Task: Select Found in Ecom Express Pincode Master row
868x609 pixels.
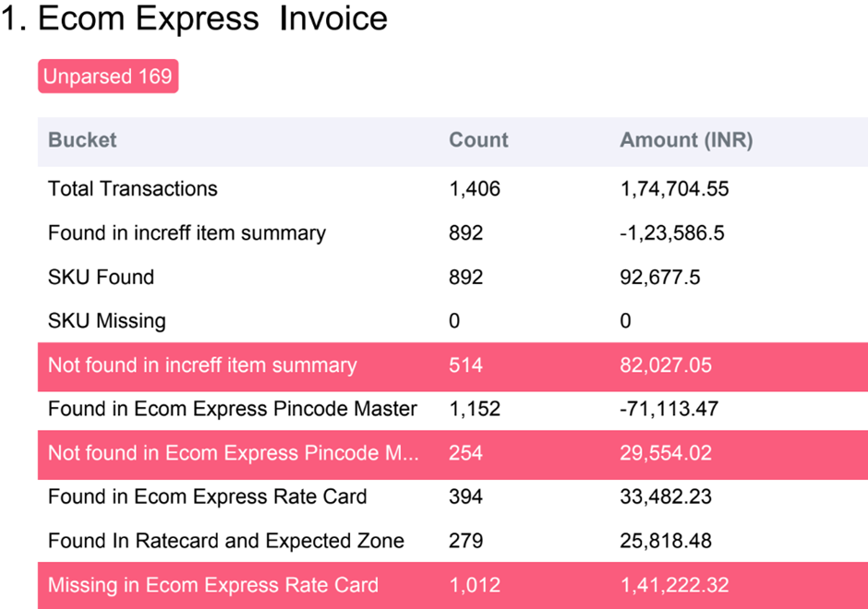Action: pyautogui.click(x=452, y=410)
